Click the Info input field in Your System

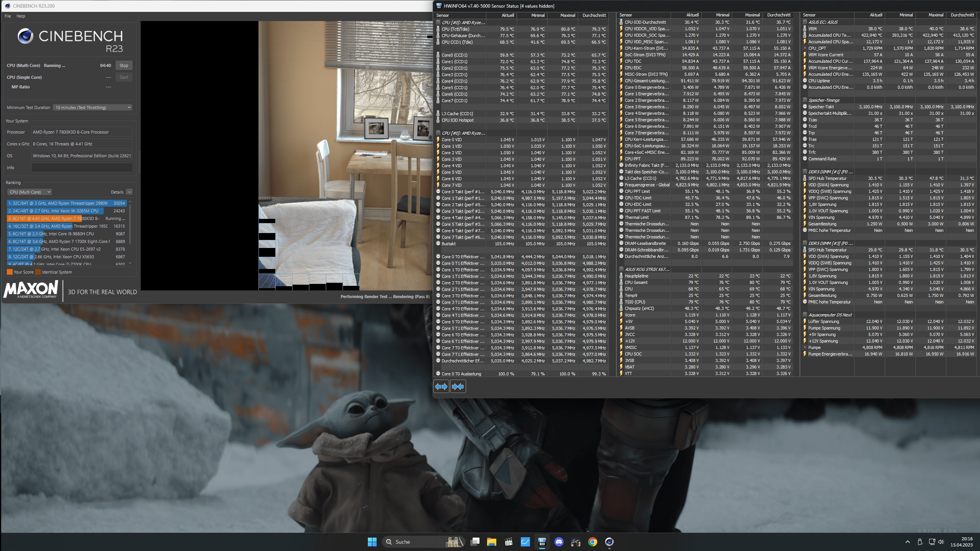[82, 168]
